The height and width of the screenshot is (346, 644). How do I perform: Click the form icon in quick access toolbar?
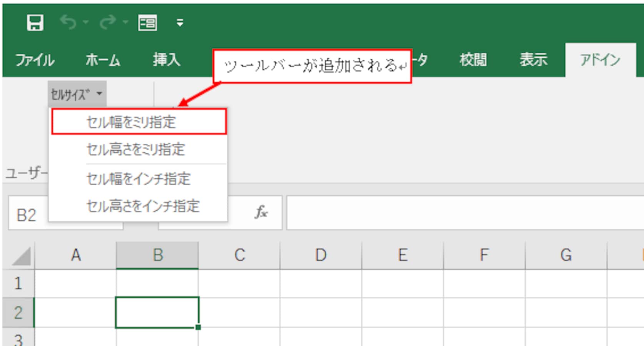tap(147, 23)
